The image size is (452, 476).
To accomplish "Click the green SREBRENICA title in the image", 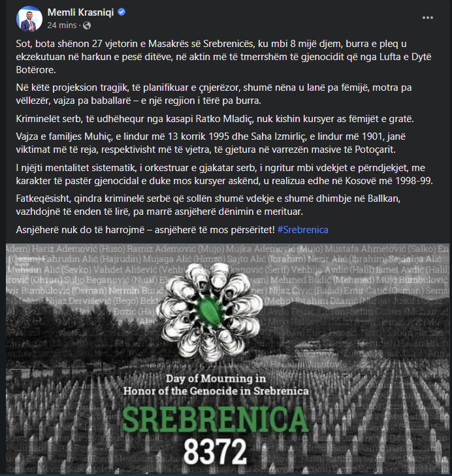I will click(x=216, y=419).
